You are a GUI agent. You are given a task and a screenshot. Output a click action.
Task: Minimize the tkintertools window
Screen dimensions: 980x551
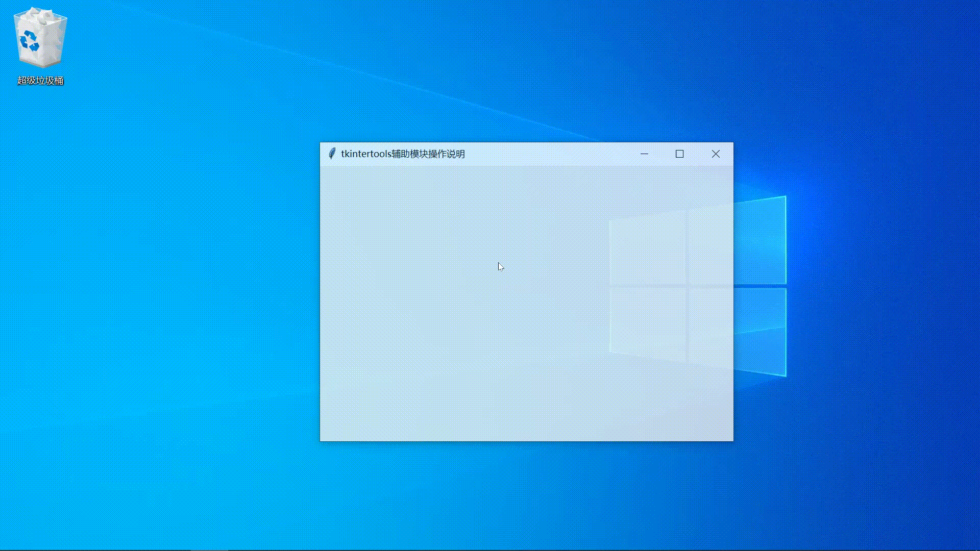coord(644,154)
